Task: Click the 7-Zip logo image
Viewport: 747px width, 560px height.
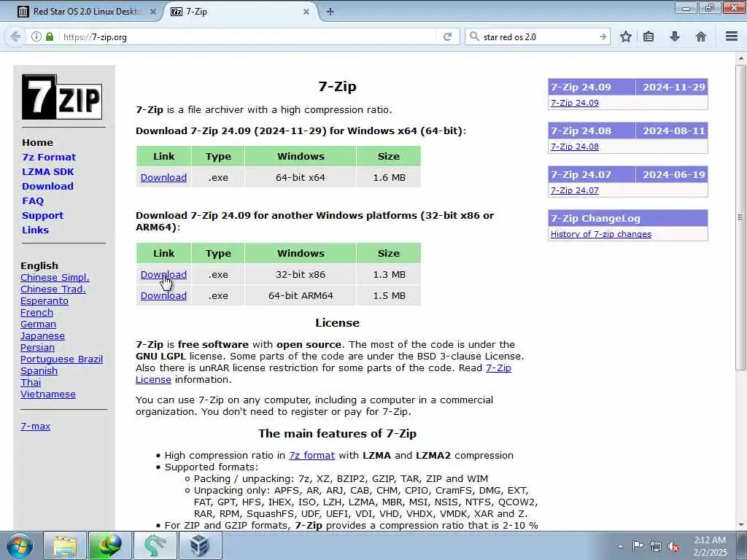Action: [x=62, y=97]
